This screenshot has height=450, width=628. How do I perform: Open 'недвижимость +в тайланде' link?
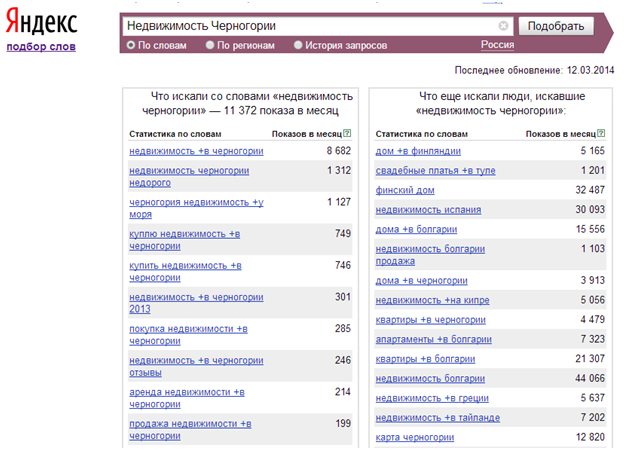438,418
